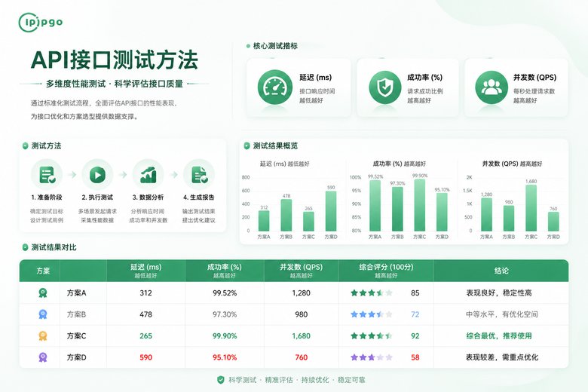Screen dimensions: 588x392
Task: Click the 1. 准备阶段 step label
Action: [47, 198]
